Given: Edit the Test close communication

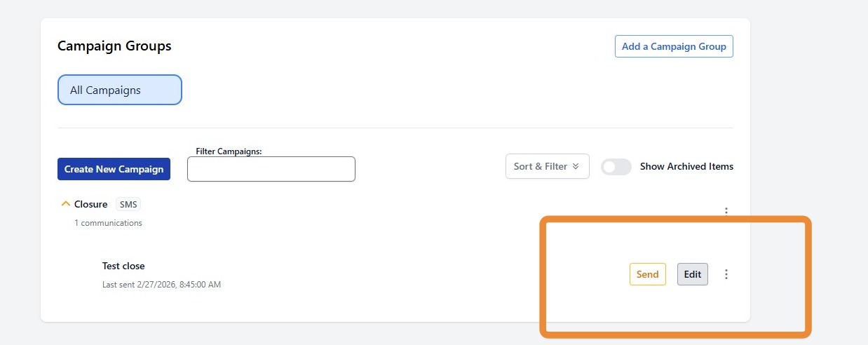Looking at the screenshot, I should pos(692,274).
